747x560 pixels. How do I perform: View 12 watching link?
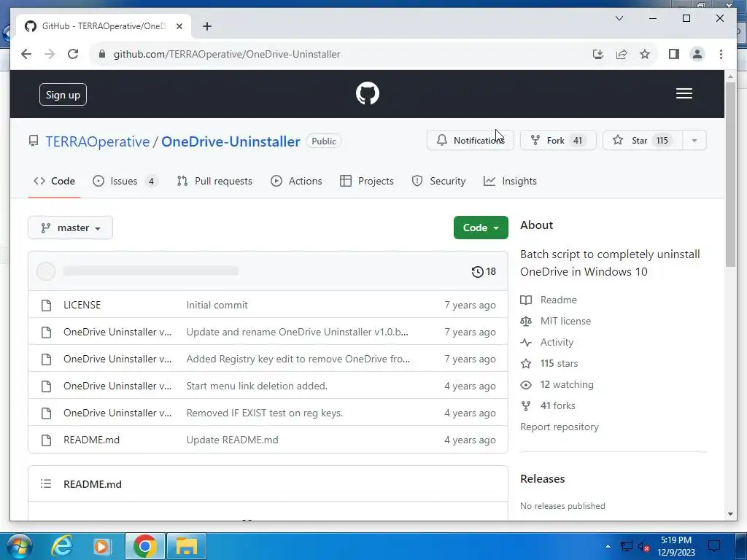click(567, 384)
